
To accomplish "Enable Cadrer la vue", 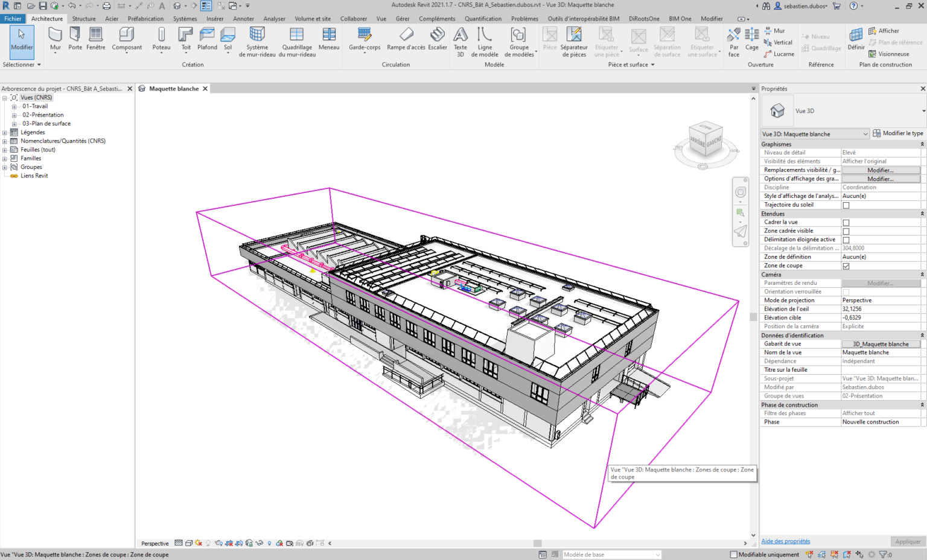I will (846, 221).
